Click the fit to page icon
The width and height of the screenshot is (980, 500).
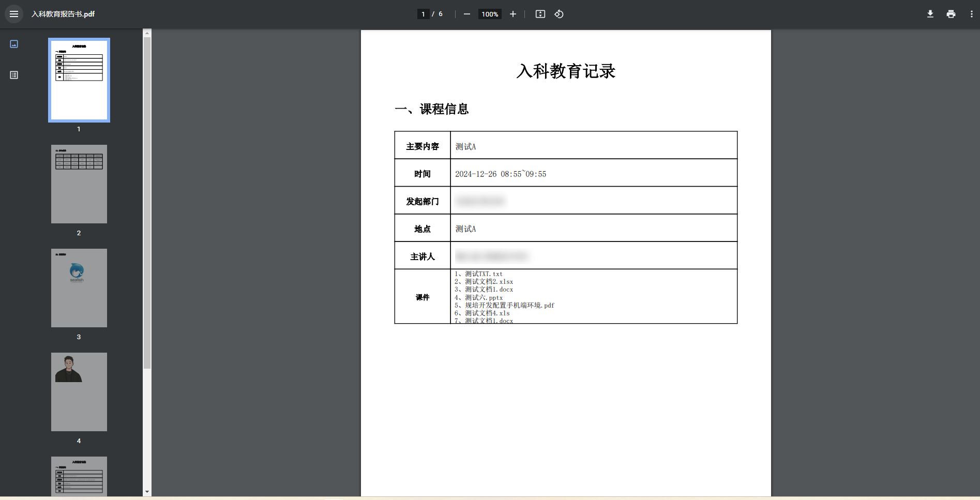[540, 14]
